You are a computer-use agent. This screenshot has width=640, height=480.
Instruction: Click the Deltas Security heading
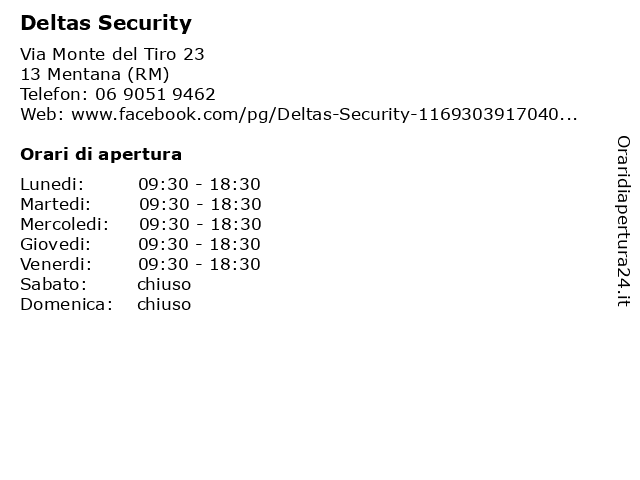[x=106, y=23]
